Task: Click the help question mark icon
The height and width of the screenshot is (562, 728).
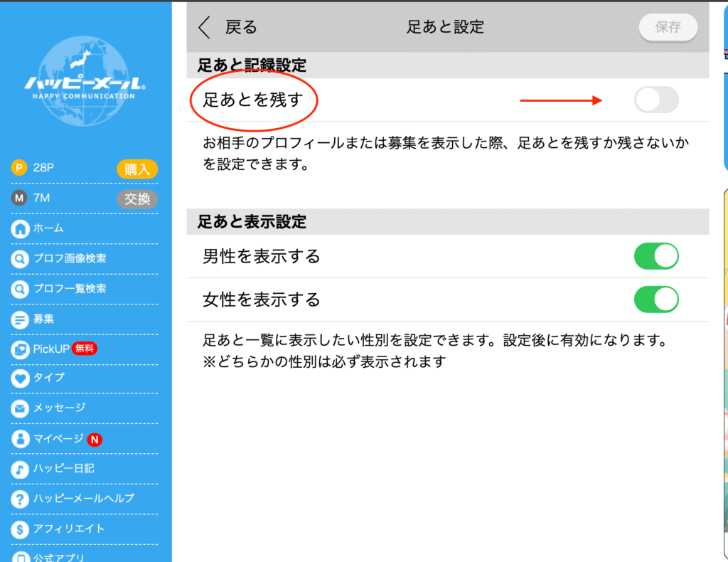Action: tap(20, 499)
